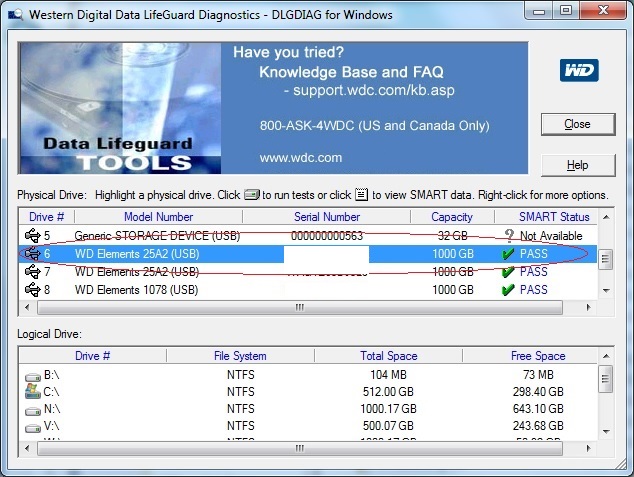Click Not Available SMART status text

[551, 236]
